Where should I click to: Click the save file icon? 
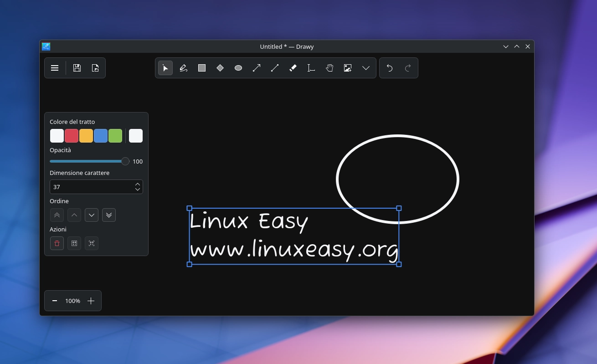click(77, 68)
